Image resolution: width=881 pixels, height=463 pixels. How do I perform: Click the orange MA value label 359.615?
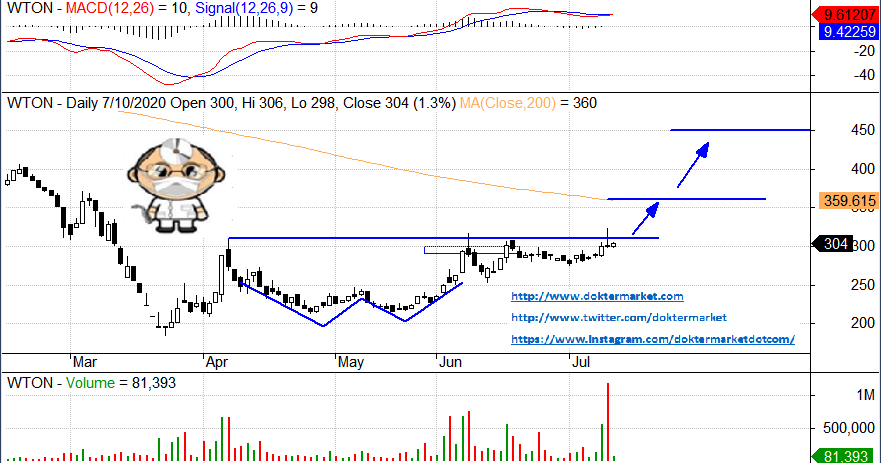tap(848, 201)
